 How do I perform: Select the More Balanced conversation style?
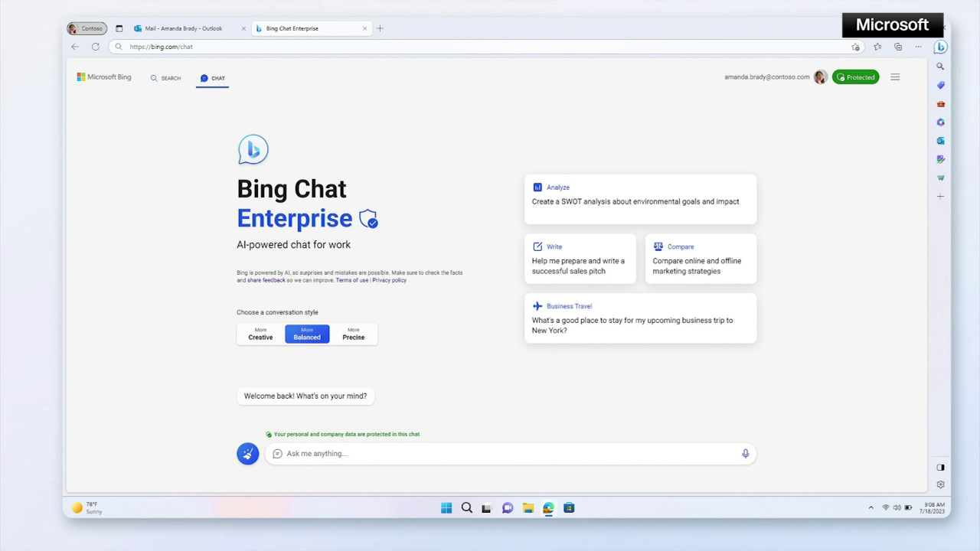tap(307, 334)
